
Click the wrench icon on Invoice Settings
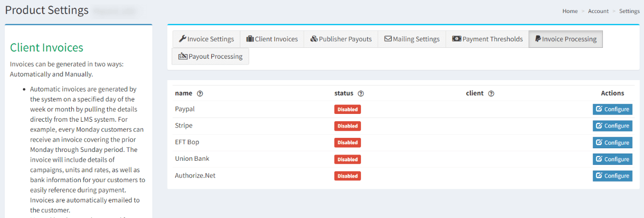pos(182,39)
